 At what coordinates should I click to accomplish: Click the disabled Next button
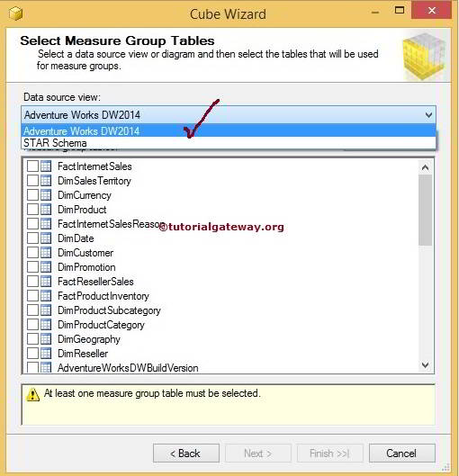coord(258,454)
